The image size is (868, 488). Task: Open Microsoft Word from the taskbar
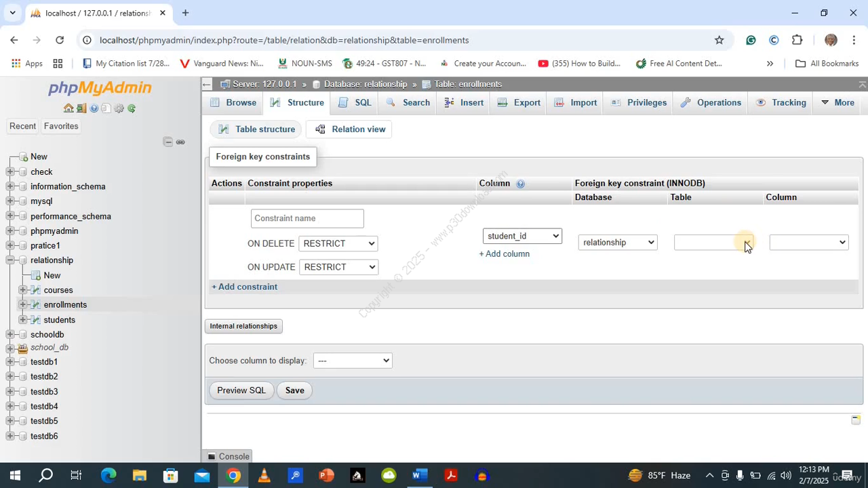420,476
